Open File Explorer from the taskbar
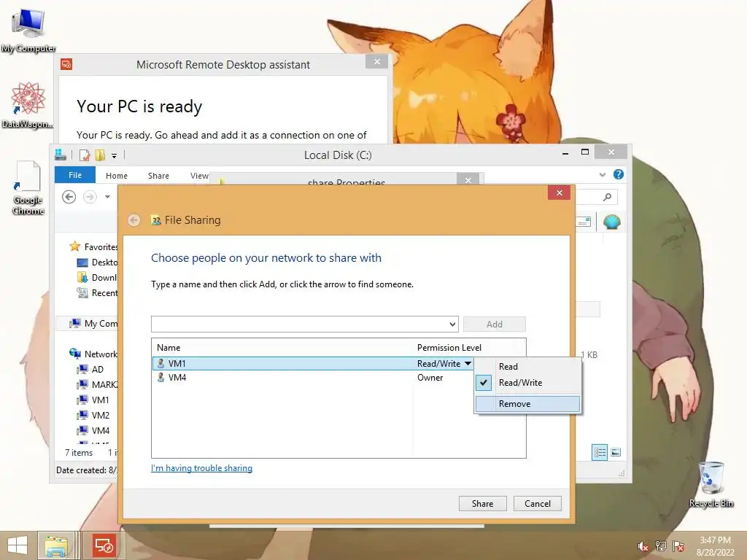Viewport: 747px width, 560px height. click(56, 545)
